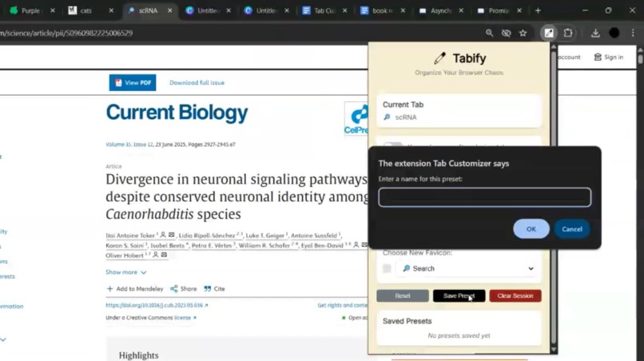This screenshot has width=644, height=361.
Task: Click Add to Mendeley plus icon
Action: (109, 288)
